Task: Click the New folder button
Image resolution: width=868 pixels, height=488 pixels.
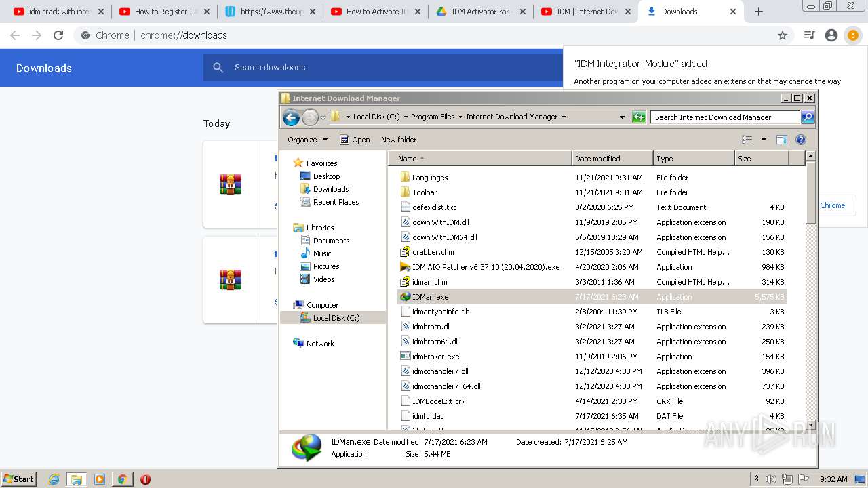Action: point(399,140)
